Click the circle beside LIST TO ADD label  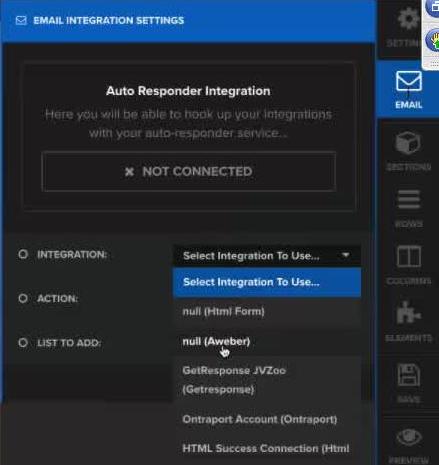click(x=23, y=343)
